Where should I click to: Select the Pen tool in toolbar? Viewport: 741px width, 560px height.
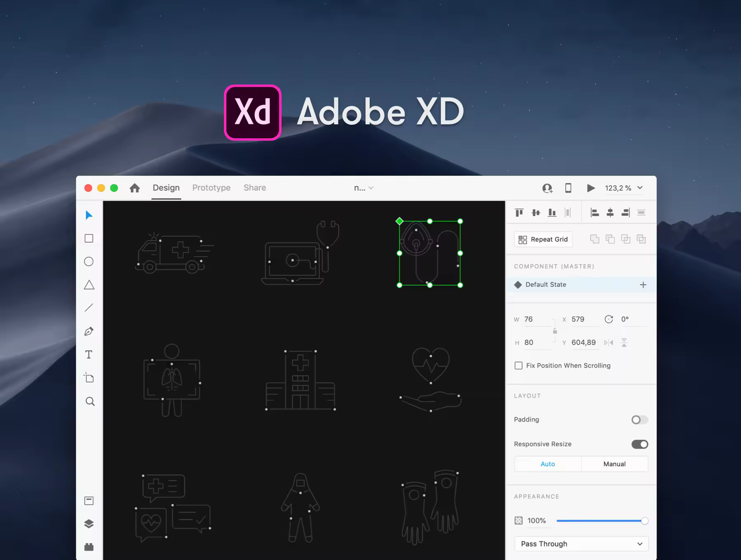tap(89, 331)
